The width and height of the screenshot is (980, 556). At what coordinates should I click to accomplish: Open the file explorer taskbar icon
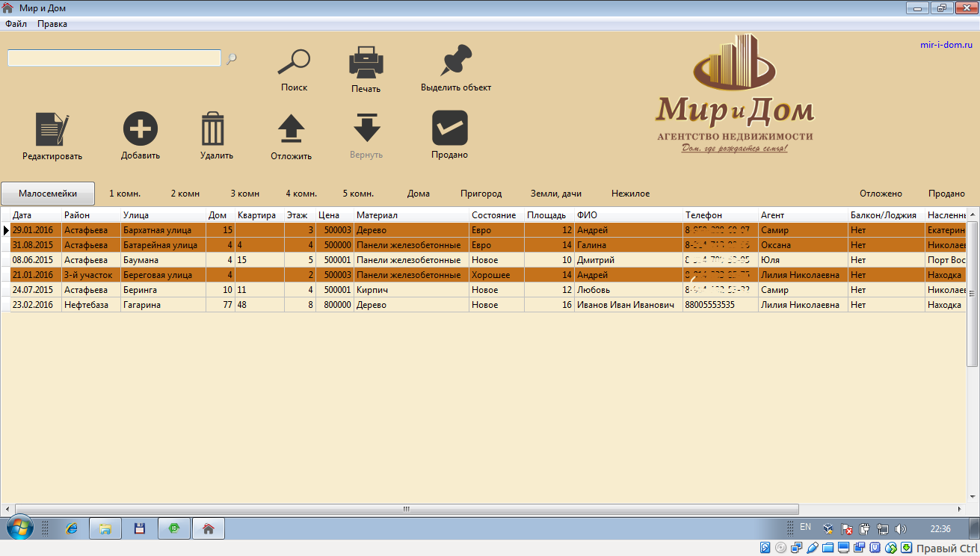pos(105,528)
